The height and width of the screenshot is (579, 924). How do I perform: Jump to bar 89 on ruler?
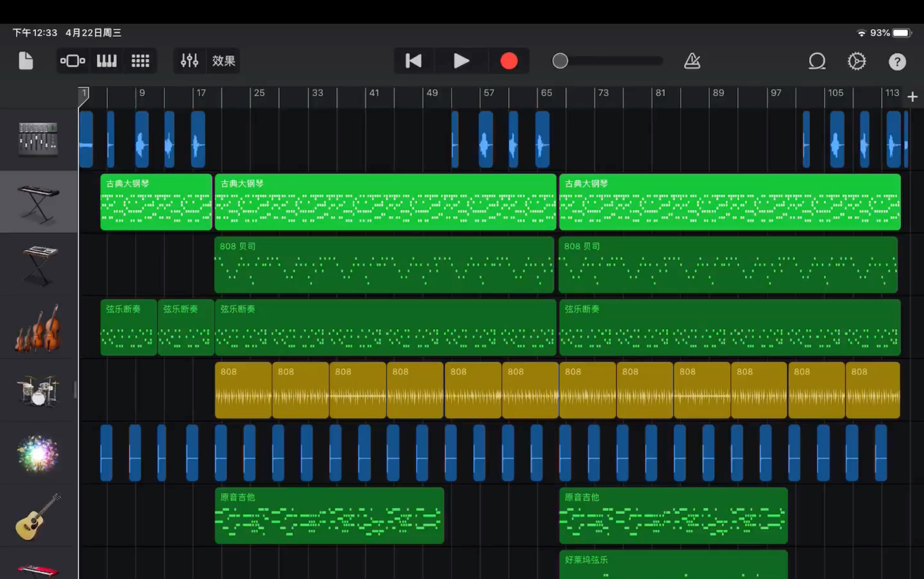click(718, 93)
